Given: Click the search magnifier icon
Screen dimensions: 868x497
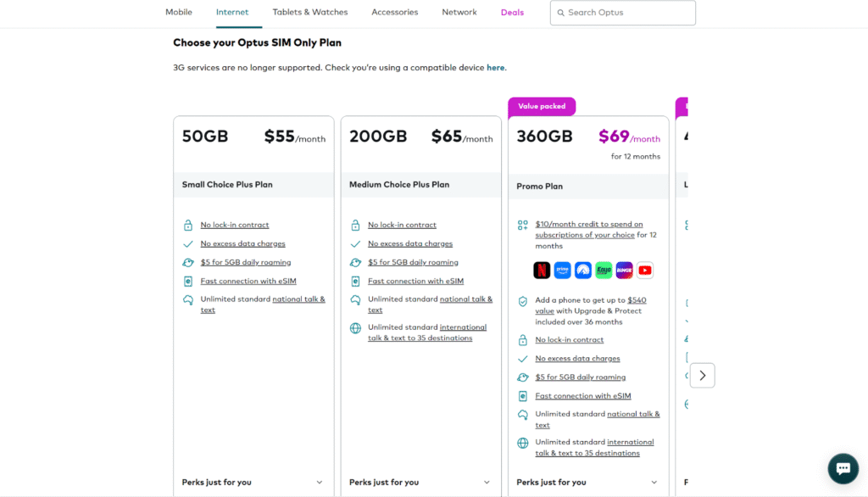Looking at the screenshot, I should (561, 13).
